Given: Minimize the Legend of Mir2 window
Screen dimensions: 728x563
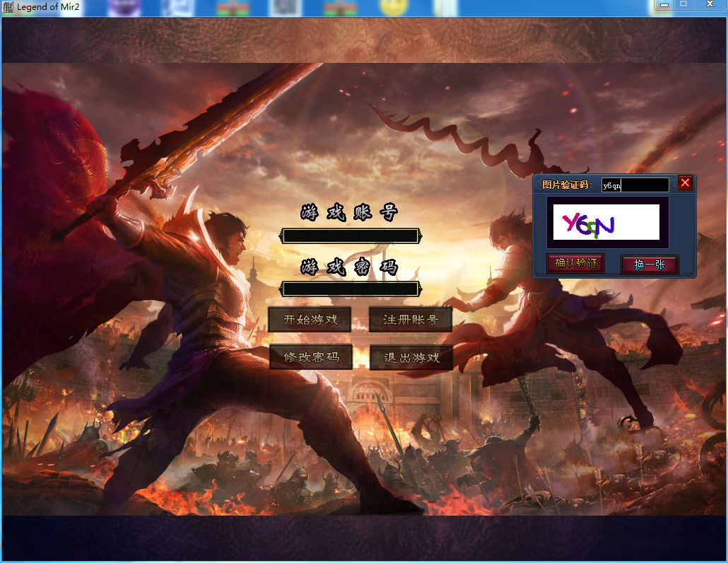Looking at the screenshot, I should pos(664,5).
